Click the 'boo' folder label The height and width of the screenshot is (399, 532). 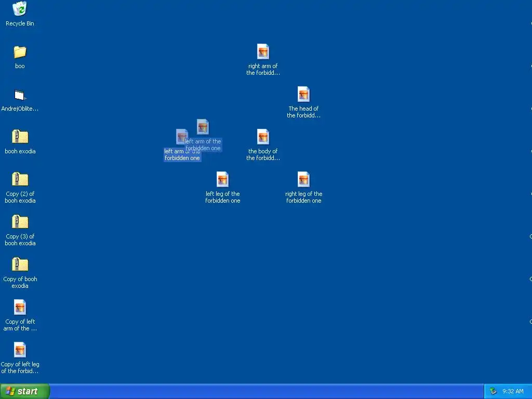point(20,66)
